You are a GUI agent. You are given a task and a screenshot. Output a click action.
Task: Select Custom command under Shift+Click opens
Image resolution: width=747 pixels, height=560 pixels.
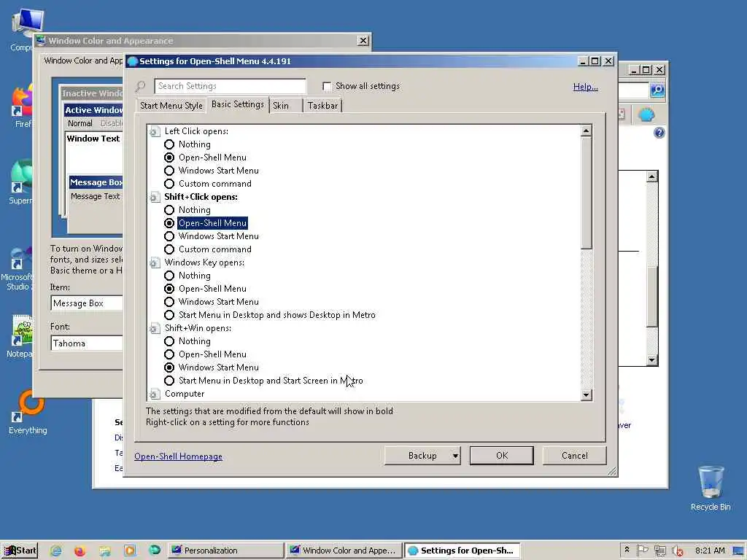coord(169,249)
